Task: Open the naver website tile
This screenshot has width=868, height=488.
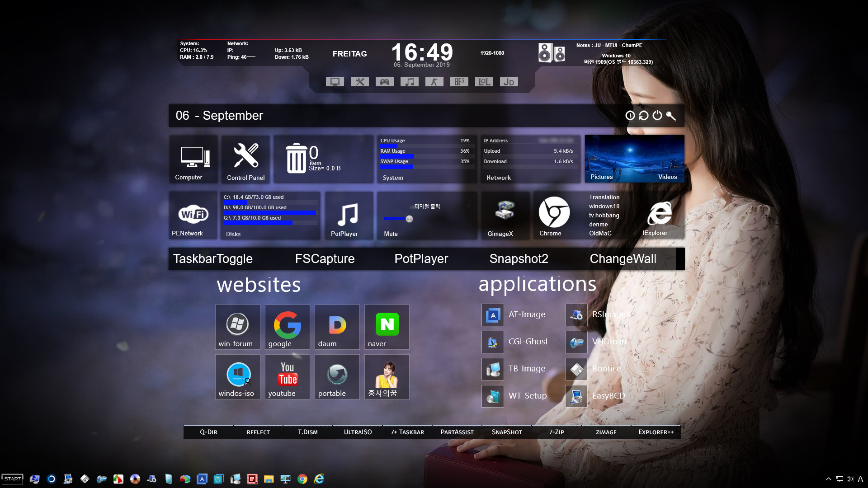Action: (387, 327)
